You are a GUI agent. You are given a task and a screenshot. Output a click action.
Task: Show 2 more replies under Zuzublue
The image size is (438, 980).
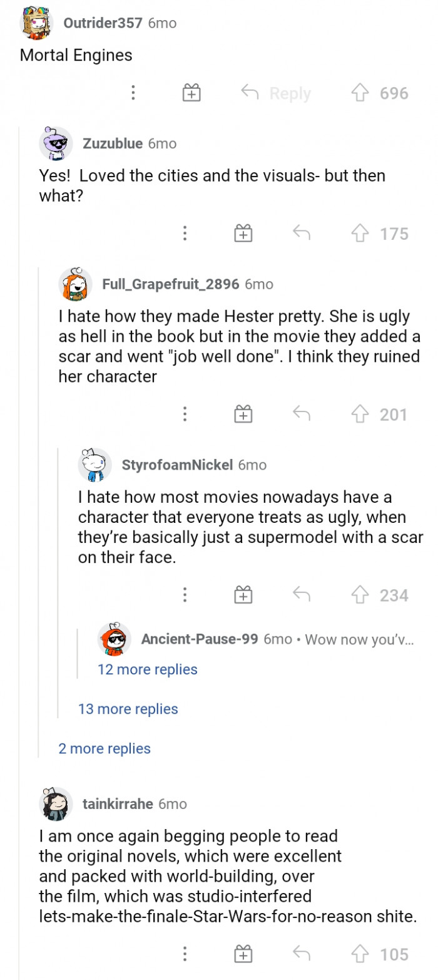(104, 748)
